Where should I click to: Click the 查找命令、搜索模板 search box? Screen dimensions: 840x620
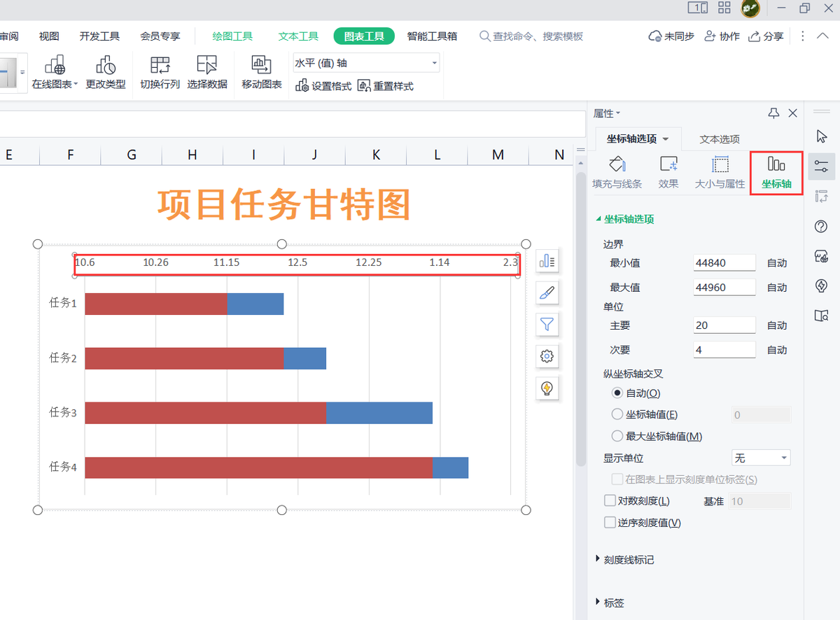[x=531, y=36]
